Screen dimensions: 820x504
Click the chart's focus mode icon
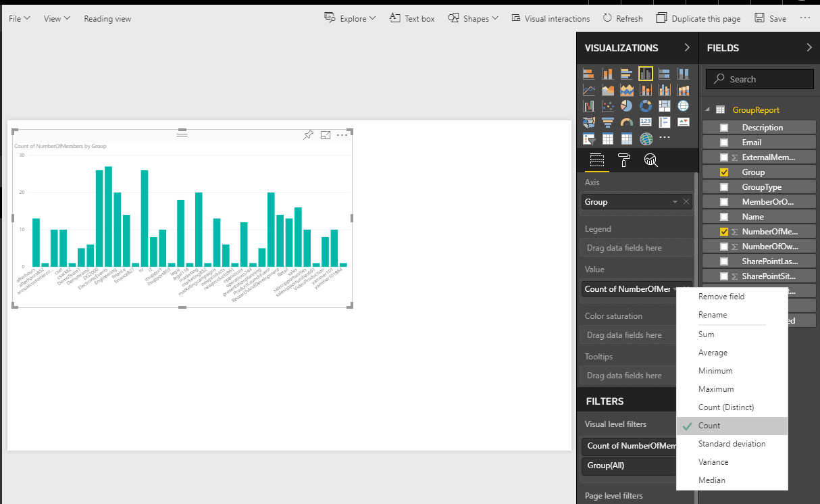pyautogui.click(x=325, y=135)
